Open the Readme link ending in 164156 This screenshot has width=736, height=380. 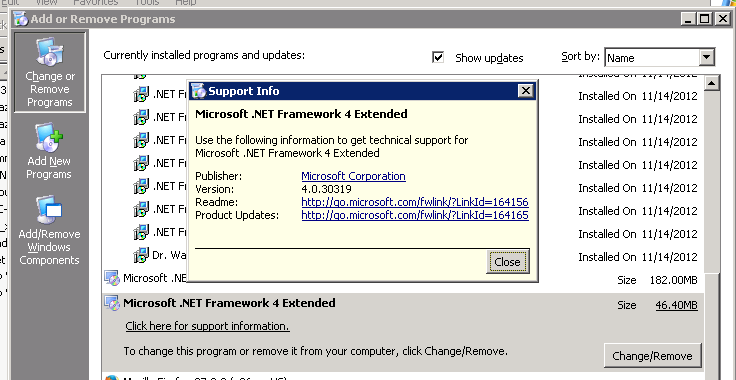point(415,202)
